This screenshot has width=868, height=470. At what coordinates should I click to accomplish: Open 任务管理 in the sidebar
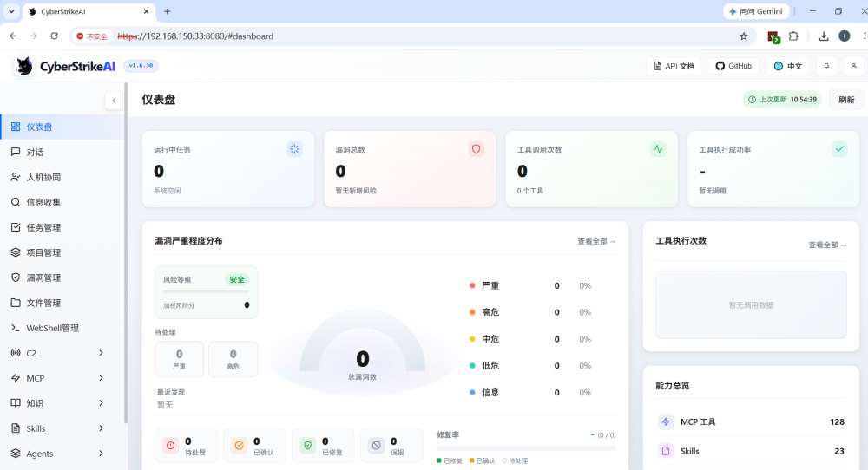tap(62, 227)
